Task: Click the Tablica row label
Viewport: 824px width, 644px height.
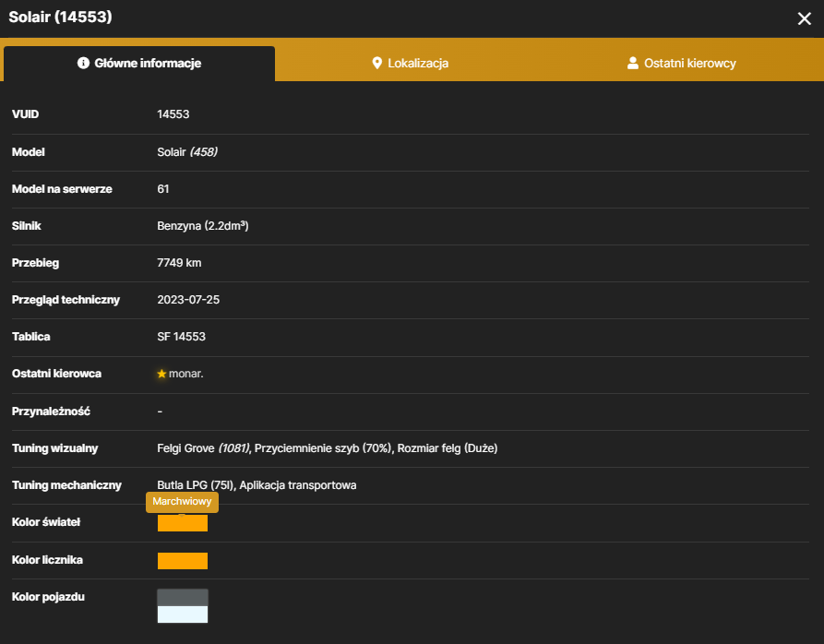Action: point(31,337)
